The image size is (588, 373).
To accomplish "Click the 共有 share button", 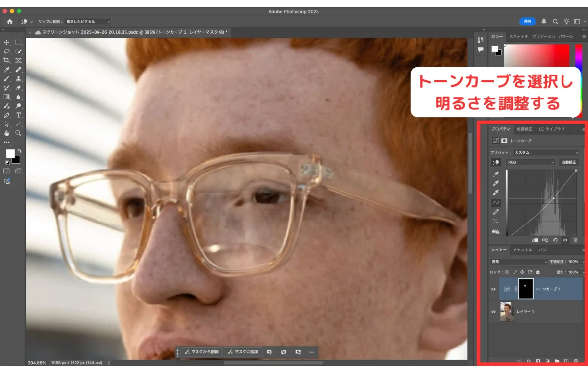I will coord(528,22).
